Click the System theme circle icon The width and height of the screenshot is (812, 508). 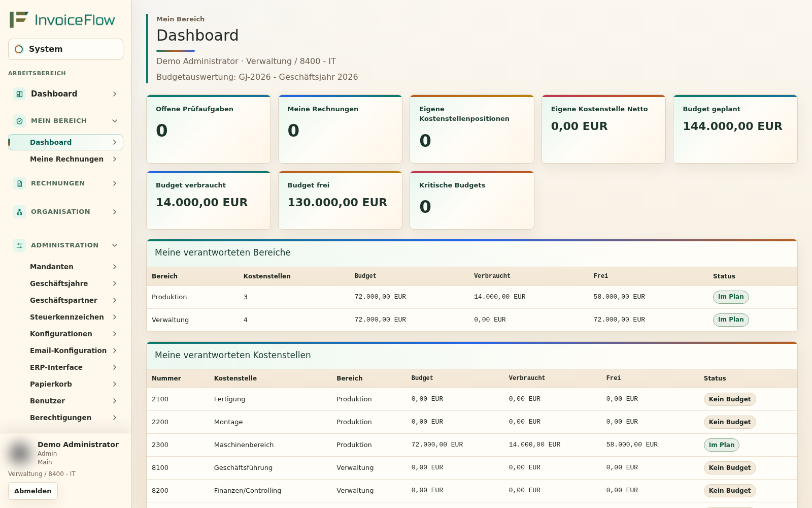pyautogui.click(x=19, y=49)
